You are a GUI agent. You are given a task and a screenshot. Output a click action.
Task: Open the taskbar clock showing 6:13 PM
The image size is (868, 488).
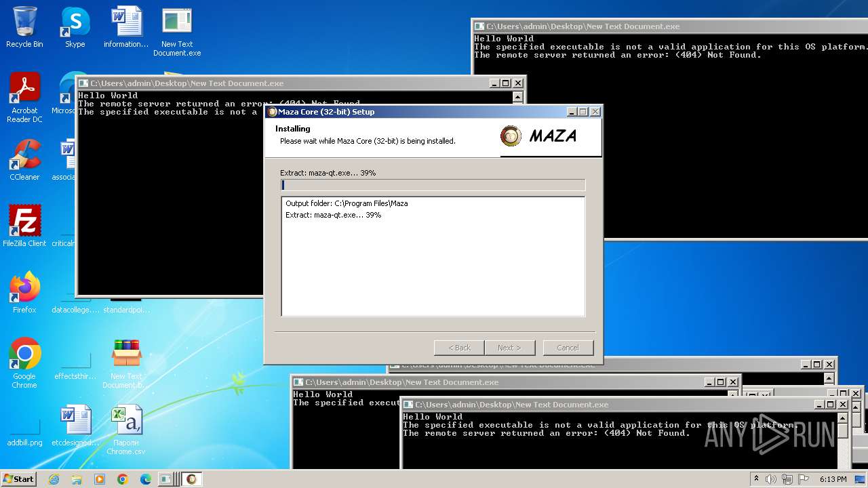(833, 479)
